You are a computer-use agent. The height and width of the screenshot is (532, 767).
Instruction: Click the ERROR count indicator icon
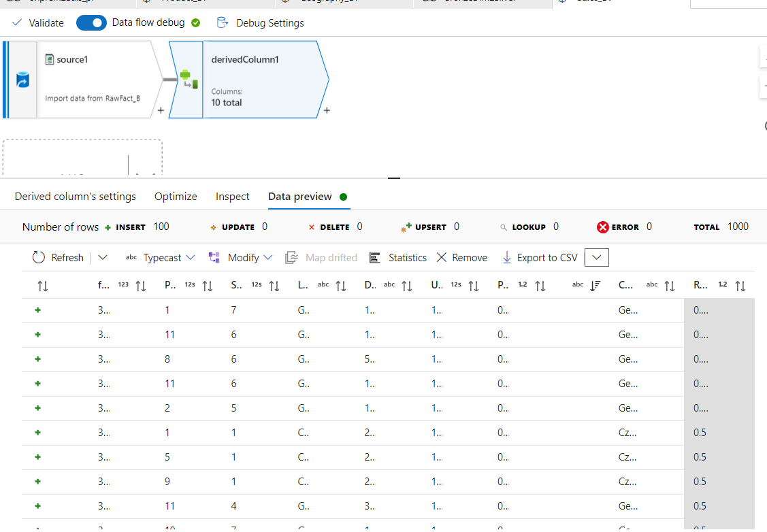(603, 227)
